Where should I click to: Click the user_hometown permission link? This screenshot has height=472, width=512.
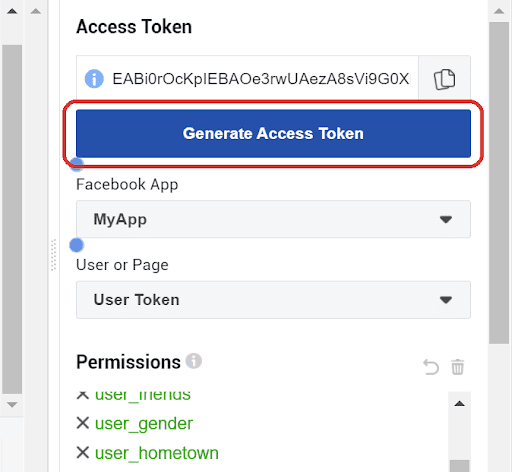[157, 453]
